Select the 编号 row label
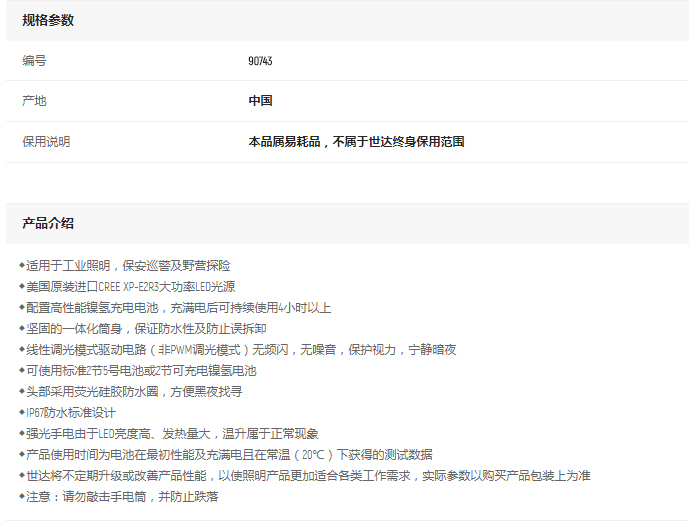 (34, 61)
